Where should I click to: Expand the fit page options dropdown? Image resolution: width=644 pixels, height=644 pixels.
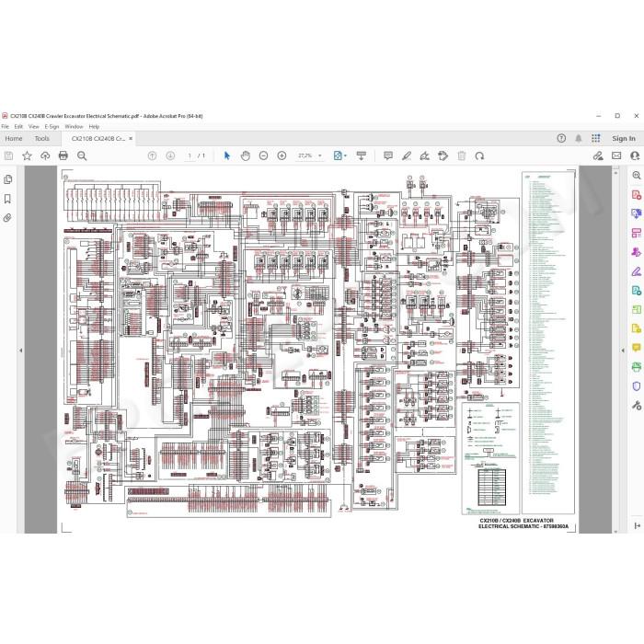[x=340, y=155]
